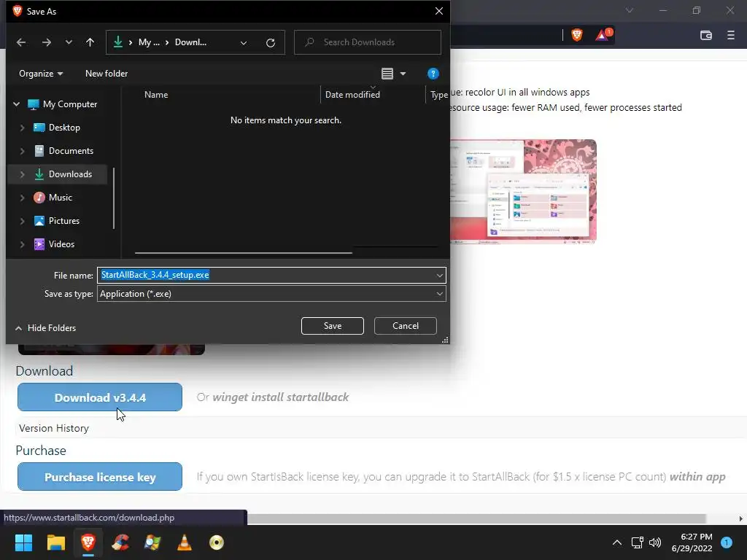Go up one folder level
747x560 pixels.
click(x=90, y=42)
